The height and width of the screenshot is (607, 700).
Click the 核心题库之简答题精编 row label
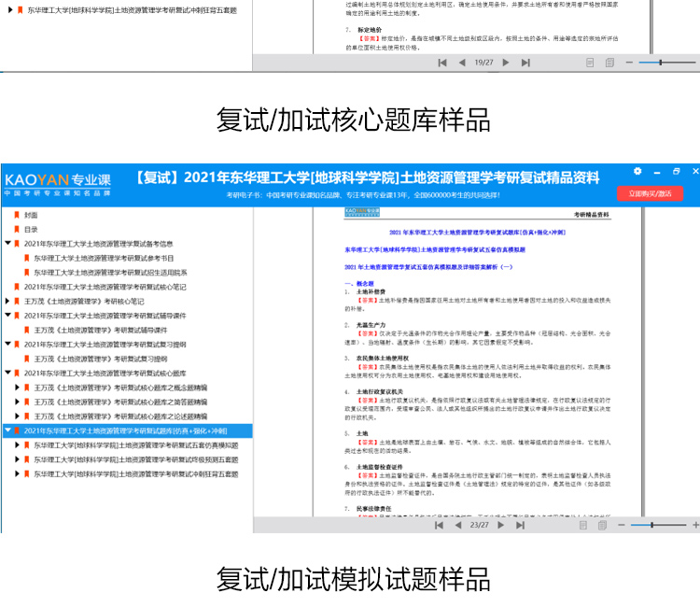pos(120,402)
